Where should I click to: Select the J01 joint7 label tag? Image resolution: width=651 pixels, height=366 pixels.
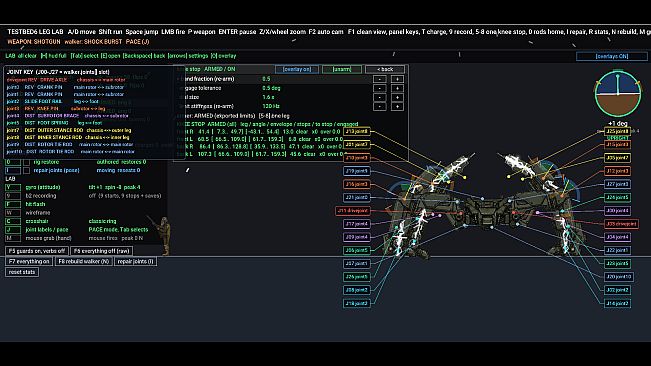coord(357,145)
